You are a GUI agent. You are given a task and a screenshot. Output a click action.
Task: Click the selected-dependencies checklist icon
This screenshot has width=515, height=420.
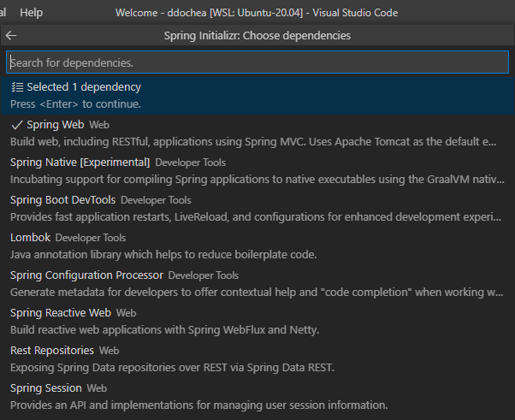click(17, 87)
